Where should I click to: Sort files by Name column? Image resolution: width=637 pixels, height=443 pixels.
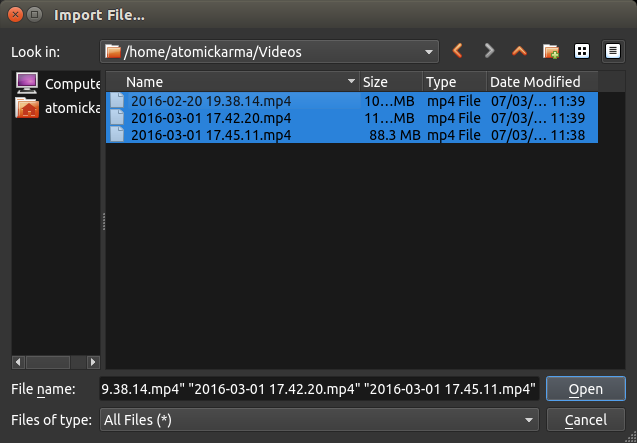click(x=232, y=82)
